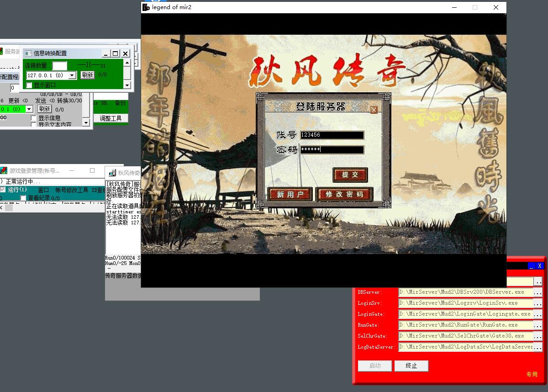Tick the 显示信息 checkbox
The image size is (548, 392).
[34, 118]
